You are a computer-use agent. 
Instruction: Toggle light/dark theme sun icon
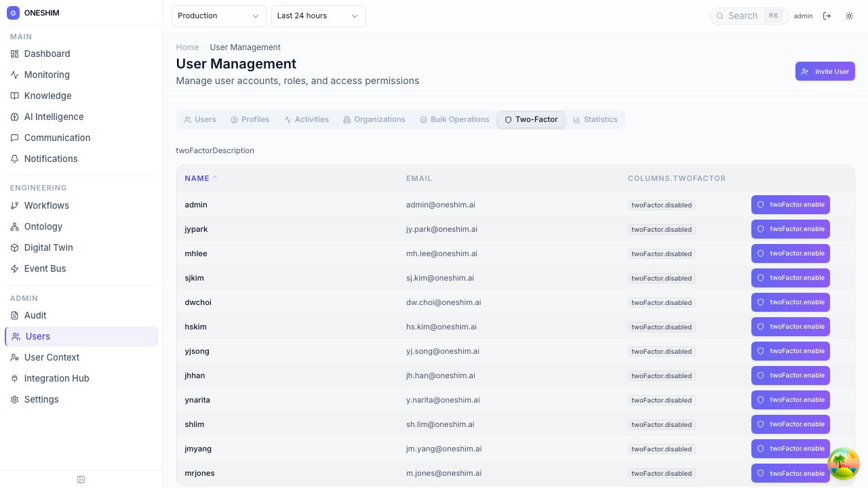pyautogui.click(x=849, y=16)
